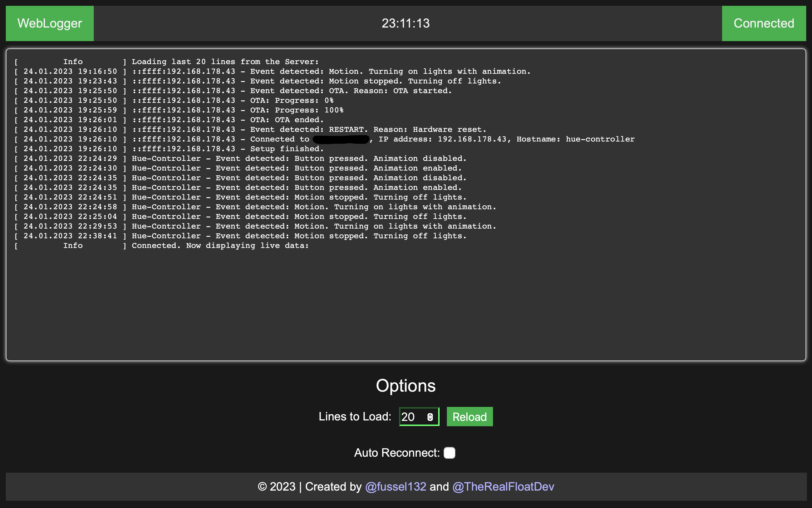Click the 'Hostname: hue-controller' log line

[325, 139]
